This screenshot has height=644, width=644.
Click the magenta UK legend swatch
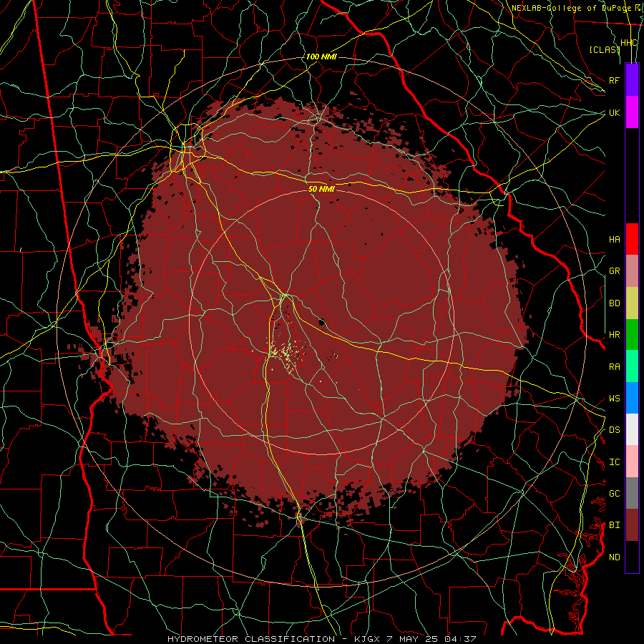[x=632, y=112]
